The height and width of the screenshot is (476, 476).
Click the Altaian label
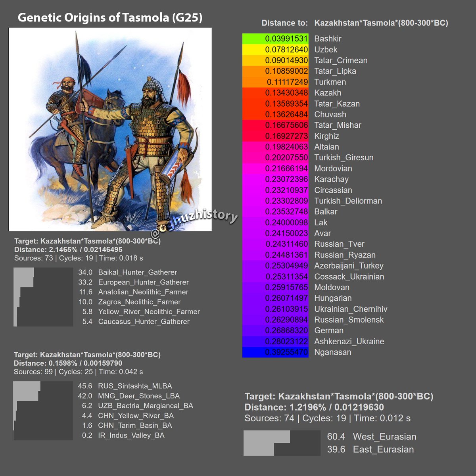[326, 147]
